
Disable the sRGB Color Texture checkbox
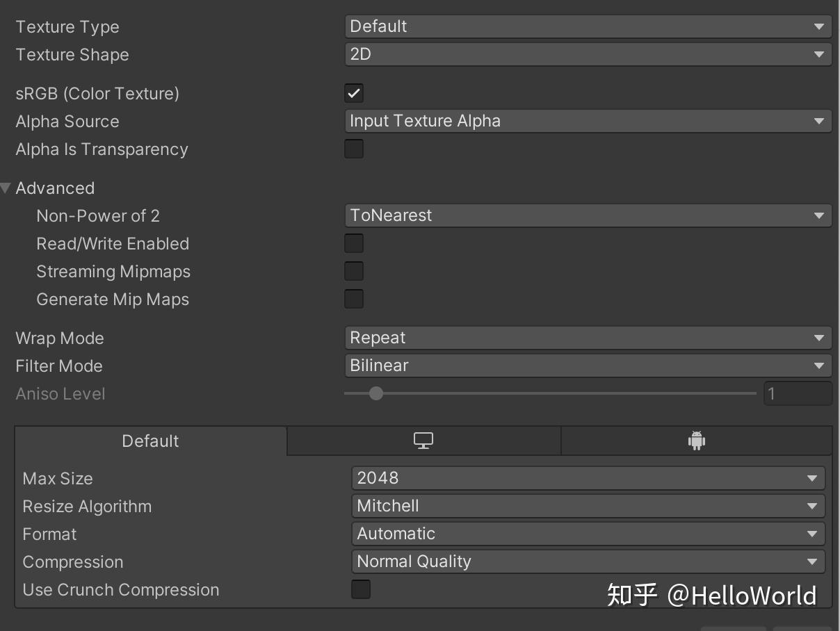pyautogui.click(x=354, y=93)
